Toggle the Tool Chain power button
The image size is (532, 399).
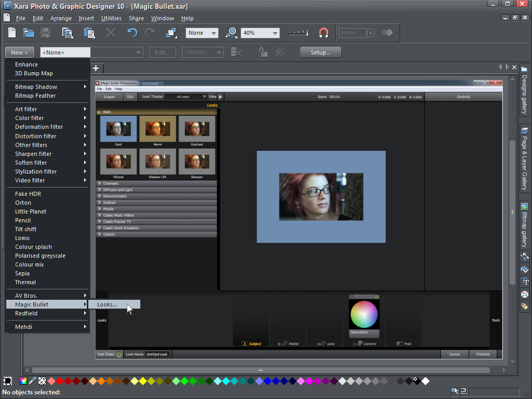(x=119, y=354)
